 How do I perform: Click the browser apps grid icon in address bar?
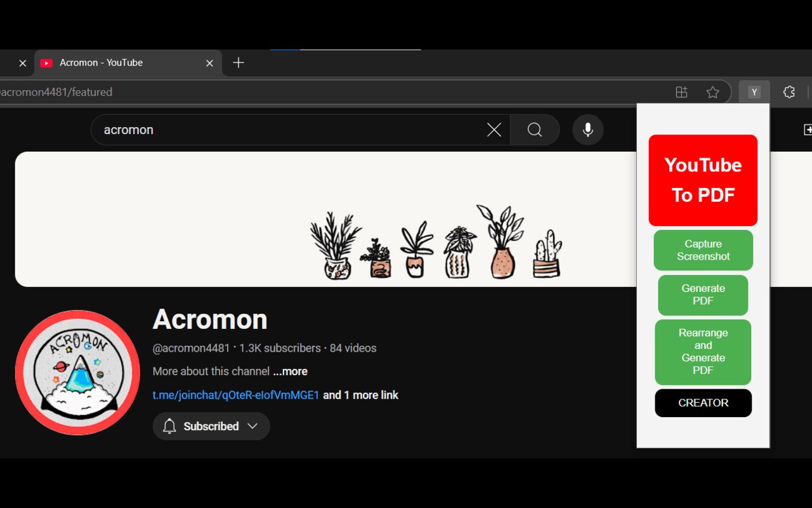(x=681, y=92)
